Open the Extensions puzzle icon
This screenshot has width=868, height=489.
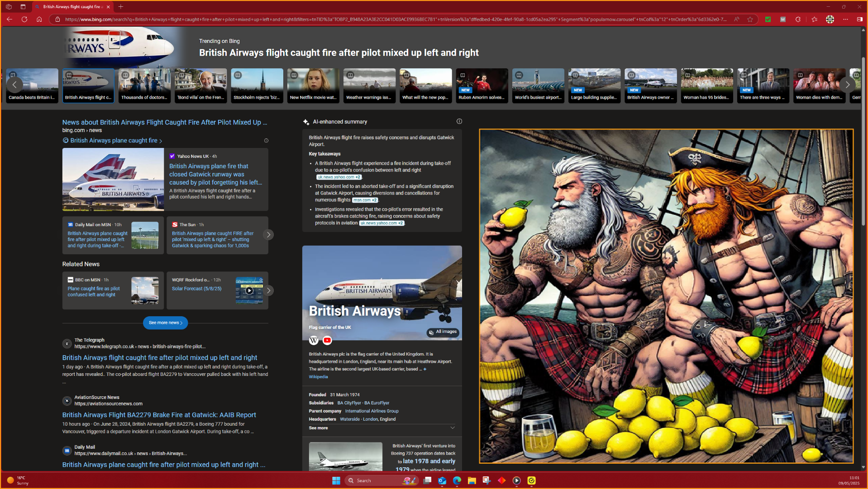[x=798, y=19]
